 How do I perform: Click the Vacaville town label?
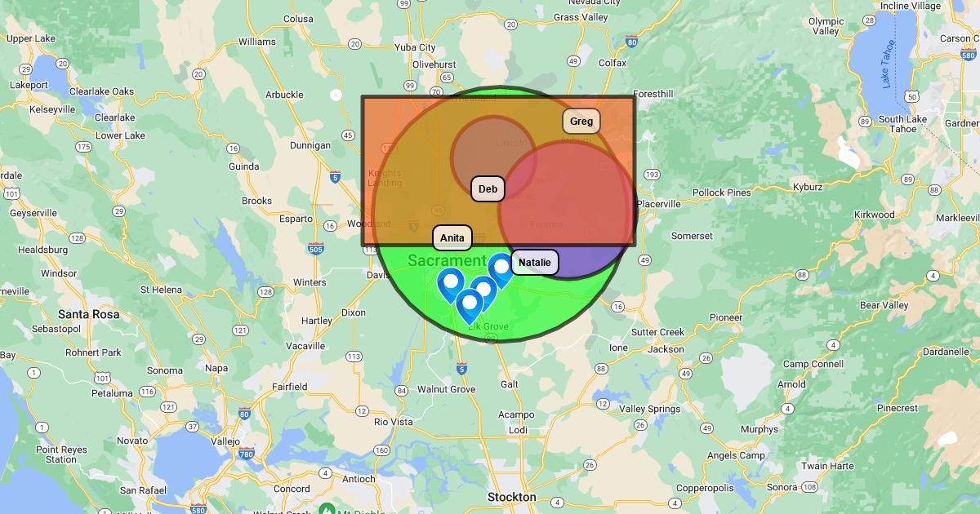(x=306, y=346)
